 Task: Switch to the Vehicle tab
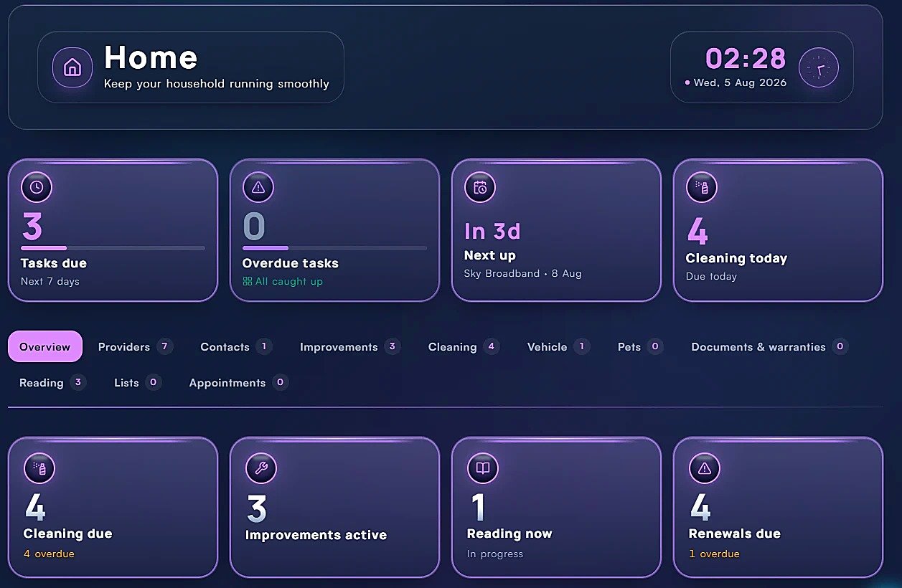tap(558, 347)
